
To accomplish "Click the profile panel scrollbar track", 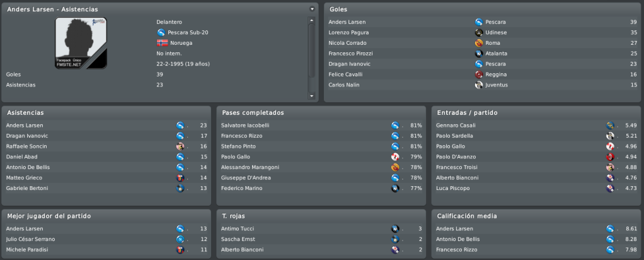I will pos(311,58).
